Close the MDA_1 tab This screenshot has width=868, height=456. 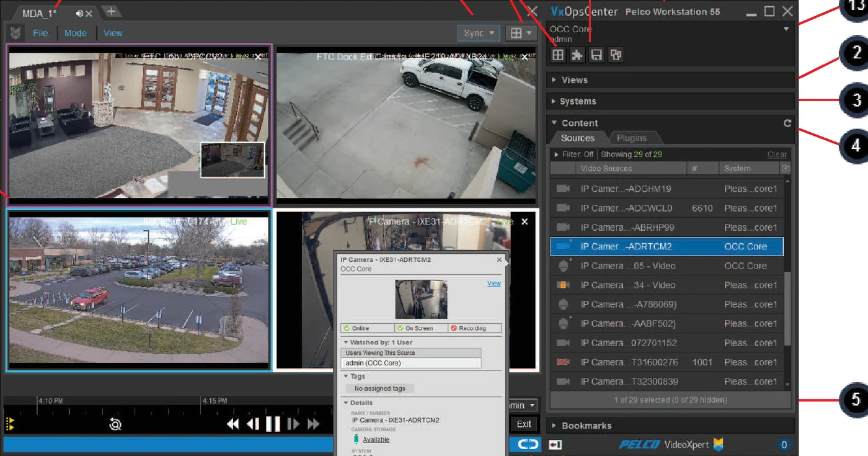(89, 13)
